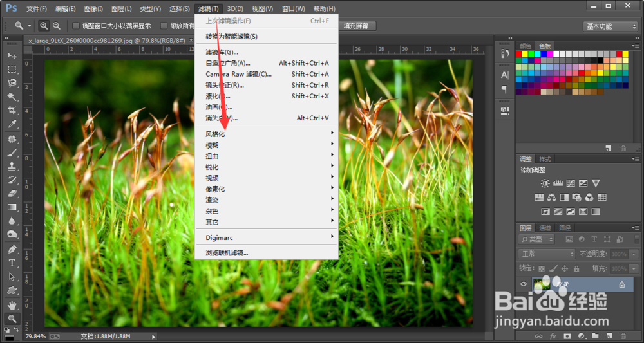Select the Crop tool
The image size is (644, 343).
pos(12,110)
